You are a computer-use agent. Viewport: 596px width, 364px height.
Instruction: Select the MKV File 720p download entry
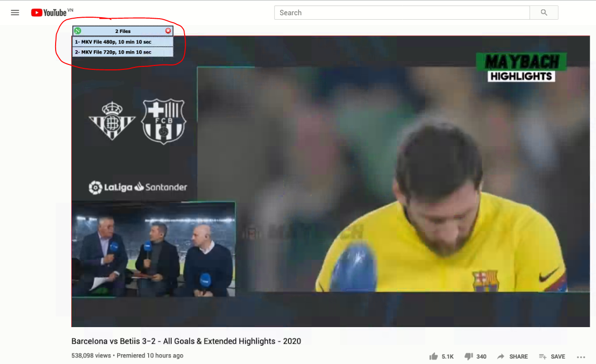click(122, 52)
